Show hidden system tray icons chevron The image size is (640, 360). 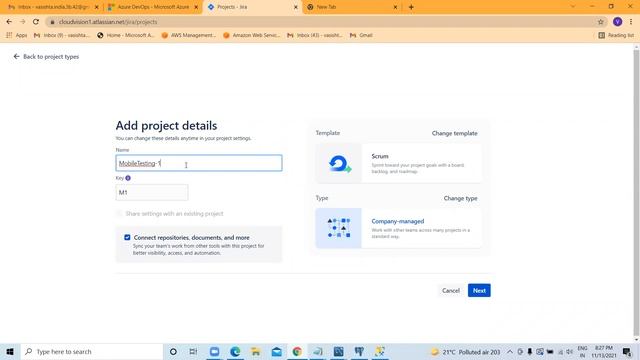510,351
